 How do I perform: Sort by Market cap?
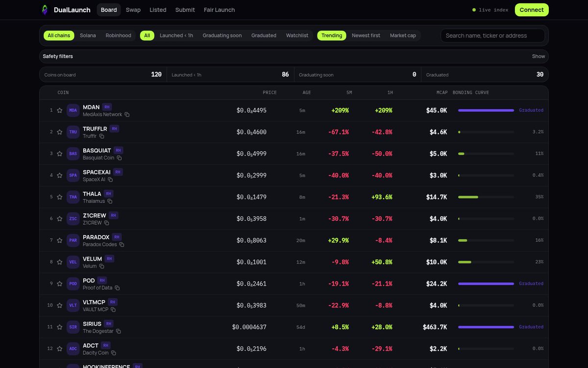point(403,35)
